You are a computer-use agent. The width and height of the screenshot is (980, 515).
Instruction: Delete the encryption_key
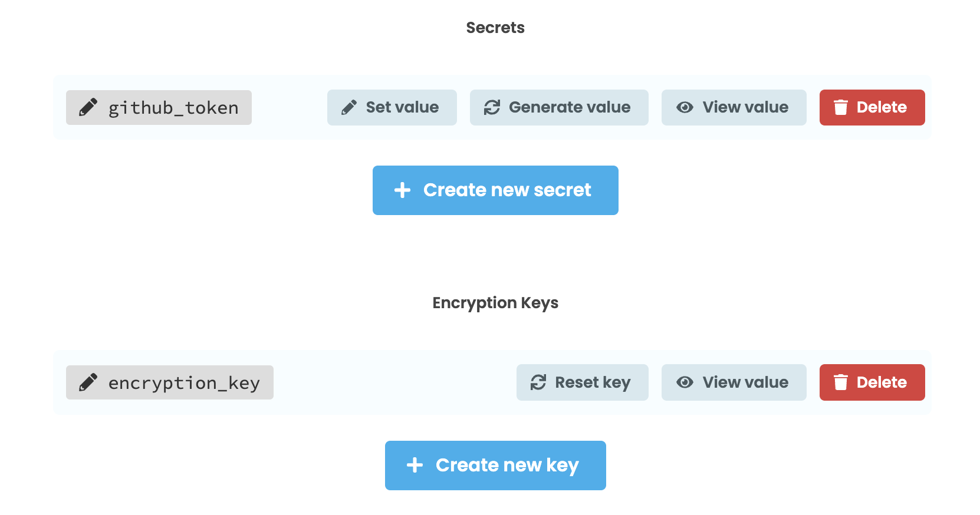tap(872, 382)
